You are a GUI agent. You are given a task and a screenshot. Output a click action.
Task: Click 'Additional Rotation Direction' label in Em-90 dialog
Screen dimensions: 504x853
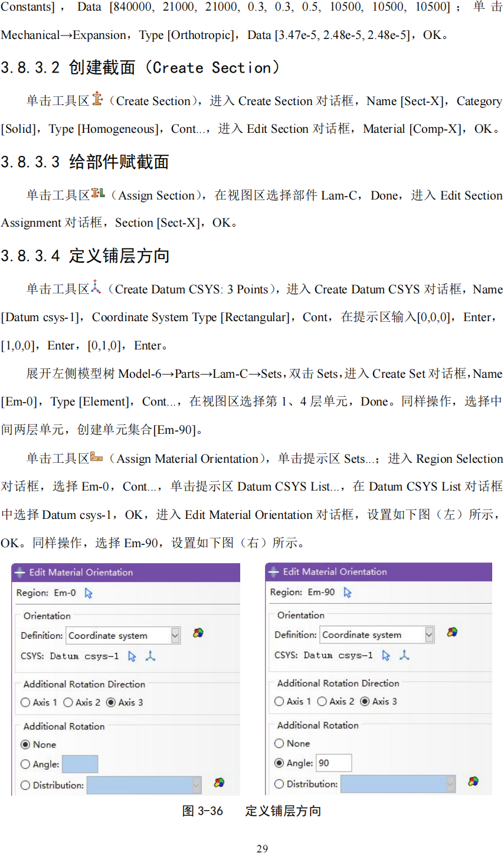(338, 683)
